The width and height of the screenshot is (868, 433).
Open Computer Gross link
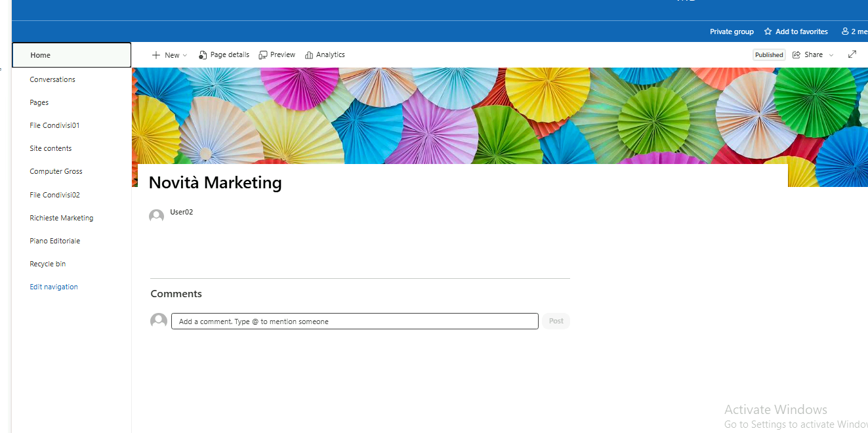(56, 171)
